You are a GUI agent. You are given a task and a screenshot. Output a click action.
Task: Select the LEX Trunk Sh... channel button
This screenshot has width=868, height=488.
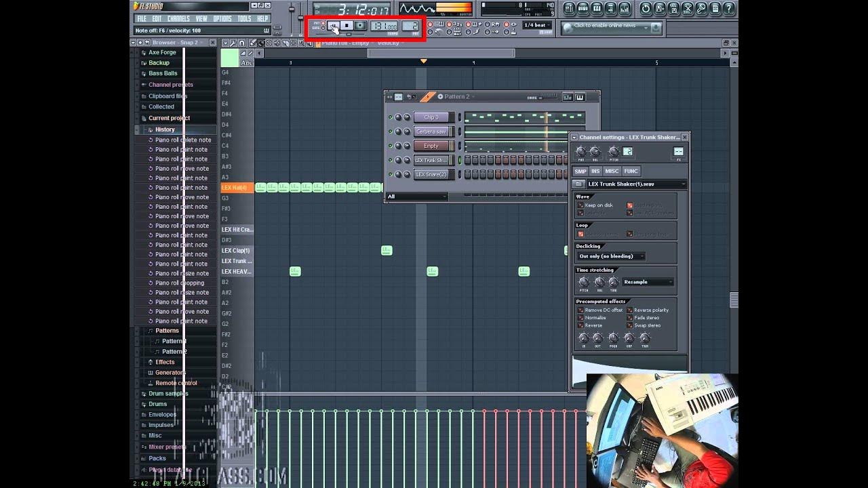[431, 160]
